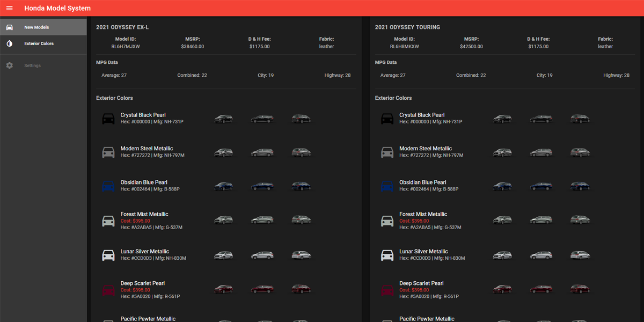Open second Forest Mist Metallic thumbnail in EX-L
Viewport: 644px width, 322px height.
click(262, 219)
